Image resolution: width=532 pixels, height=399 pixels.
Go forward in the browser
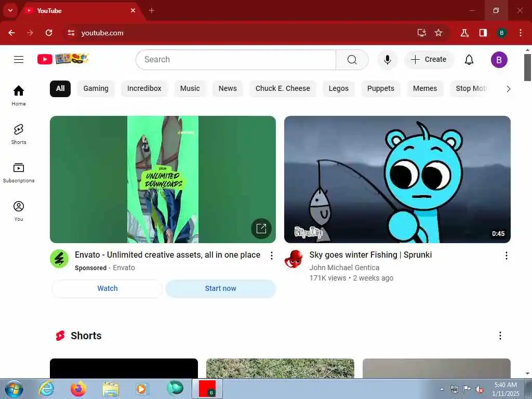[30, 33]
